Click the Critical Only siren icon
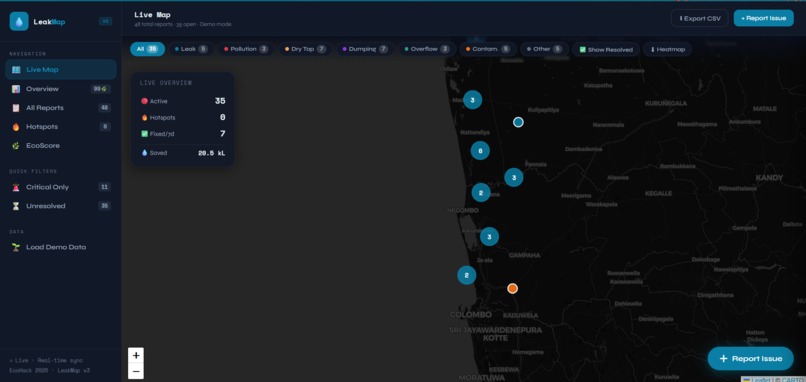Screen dimensions: 806x382 click(16, 187)
